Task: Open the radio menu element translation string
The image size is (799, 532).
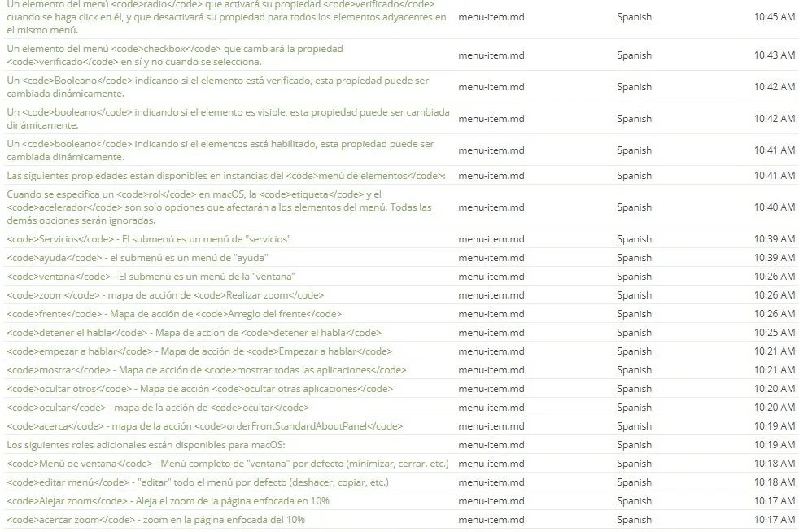Action: click(x=227, y=17)
